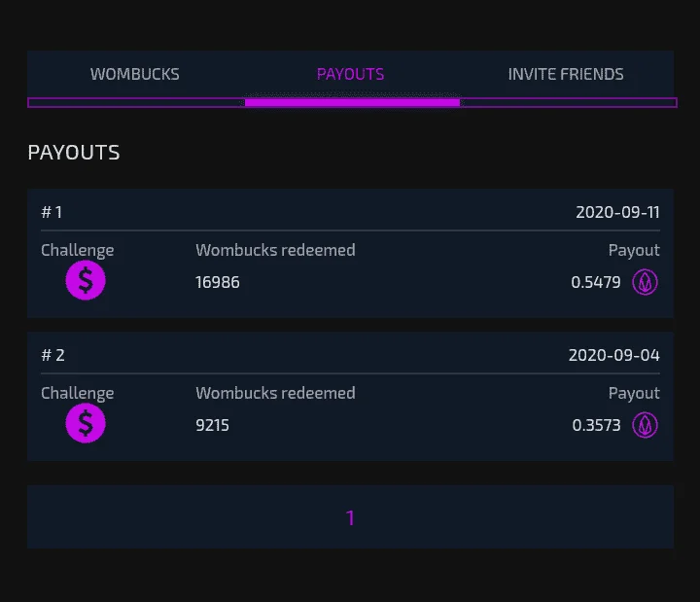
Task: Click the dollar challenge icon in payout #1
Action: pyautogui.click(x=86, y=280)
